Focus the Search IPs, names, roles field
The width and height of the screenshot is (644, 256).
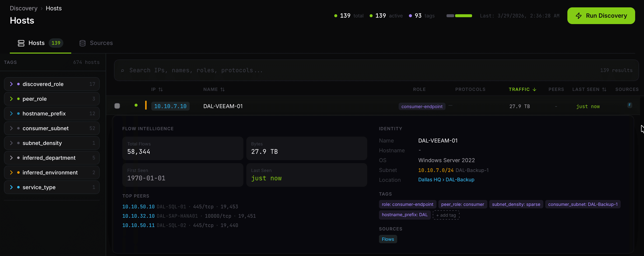(350, 71)
